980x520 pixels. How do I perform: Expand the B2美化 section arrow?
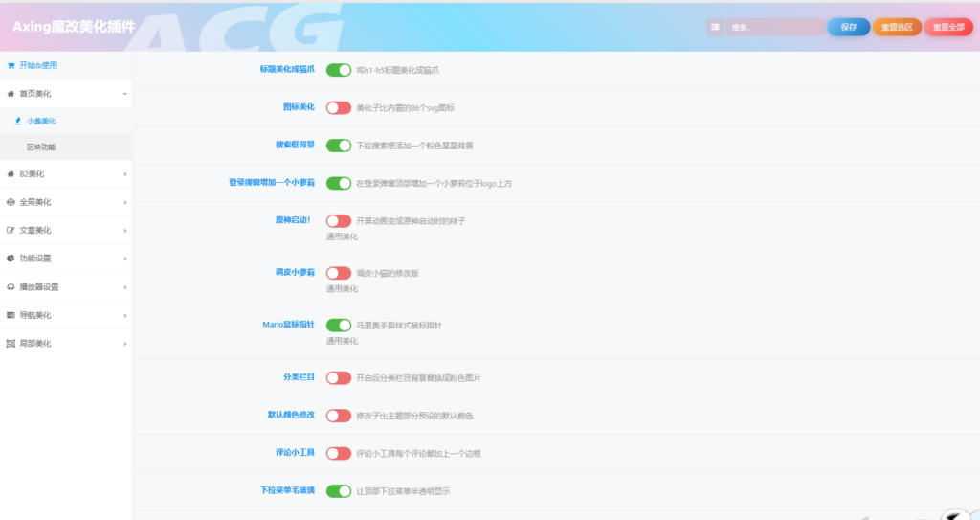[x=124, y=174]
